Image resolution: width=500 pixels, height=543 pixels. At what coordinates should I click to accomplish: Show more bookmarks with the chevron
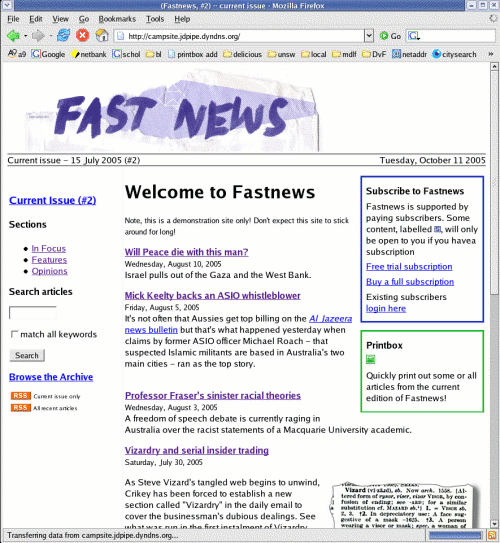[491, 54]
